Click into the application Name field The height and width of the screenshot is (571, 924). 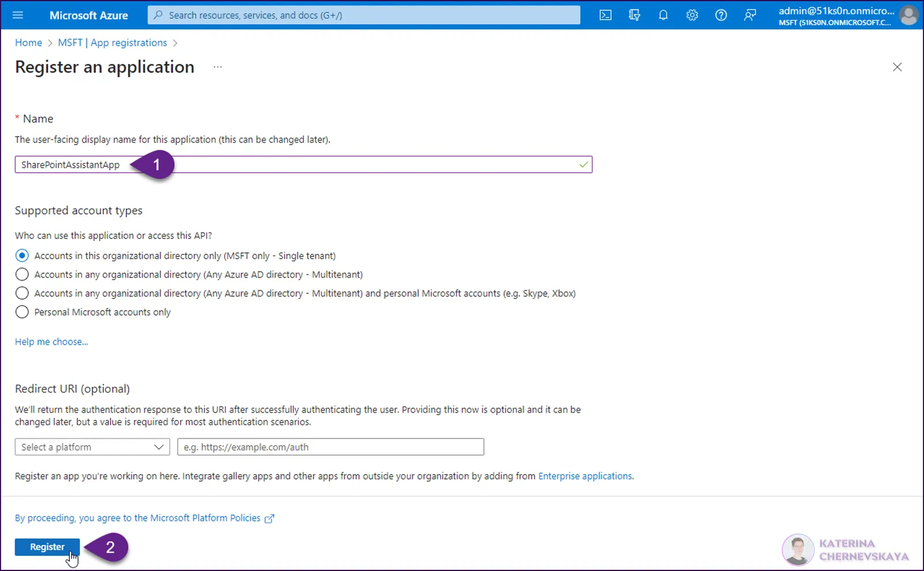coord(303,165)
